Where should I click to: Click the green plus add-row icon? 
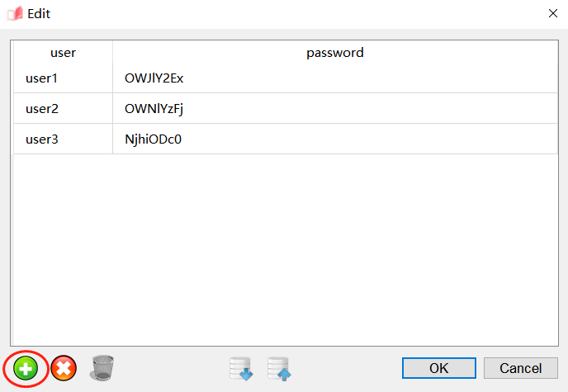coord(26,368)
